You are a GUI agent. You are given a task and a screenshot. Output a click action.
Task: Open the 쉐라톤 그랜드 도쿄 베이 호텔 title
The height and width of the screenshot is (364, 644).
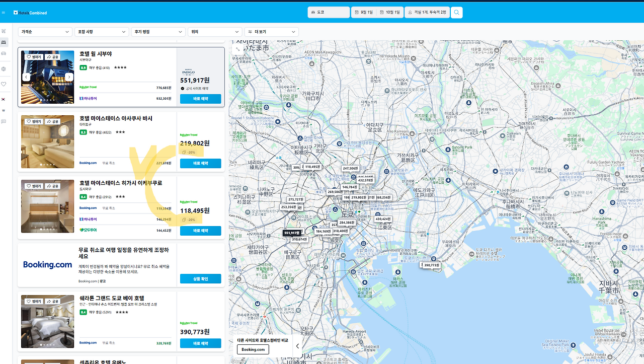[x=112, y=298]
